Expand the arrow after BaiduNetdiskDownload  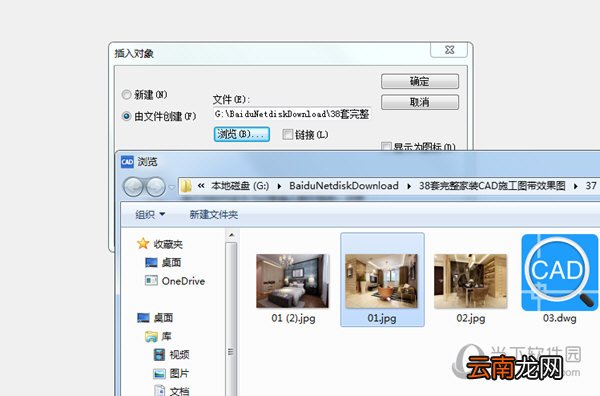pos(409,186)
